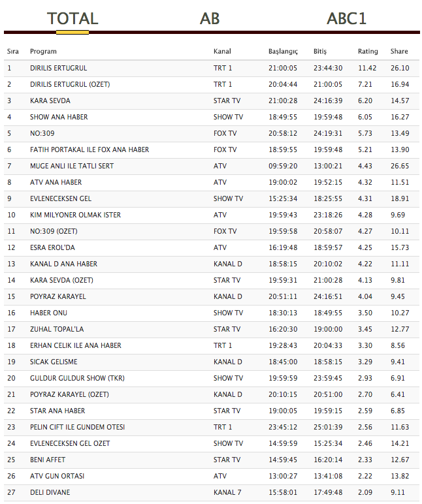Click end time 20:04:33
This screenshot has width=422, height=504.
coord(328,345)
